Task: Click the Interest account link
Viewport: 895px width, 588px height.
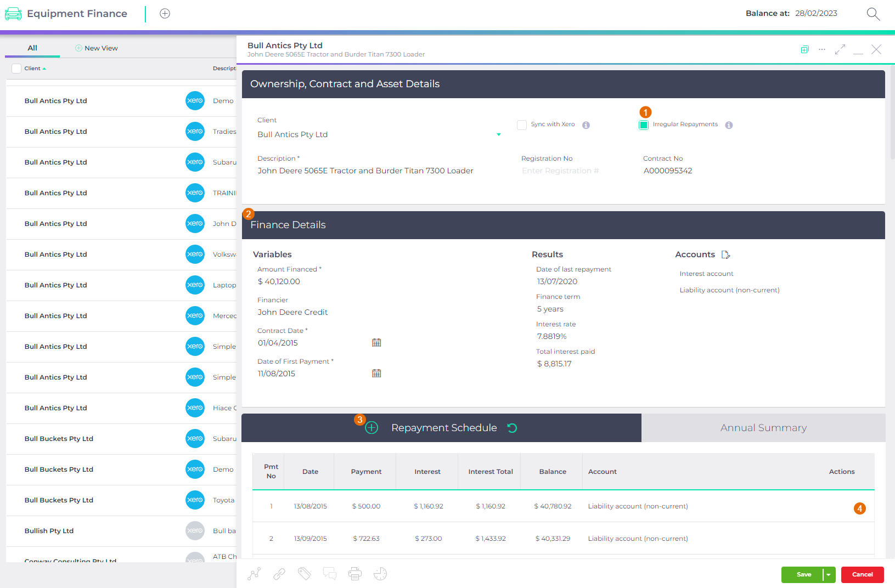Action: [x=706, y=274]
